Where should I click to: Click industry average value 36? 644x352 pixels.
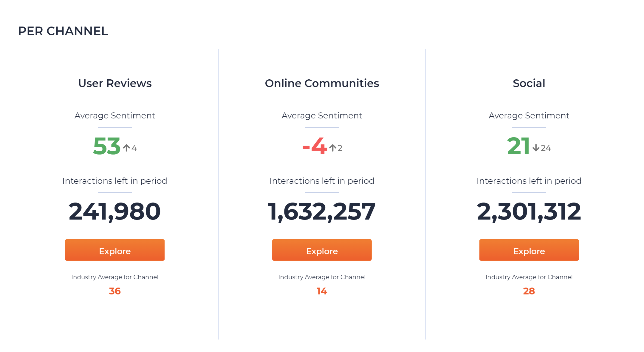[115, 291]
